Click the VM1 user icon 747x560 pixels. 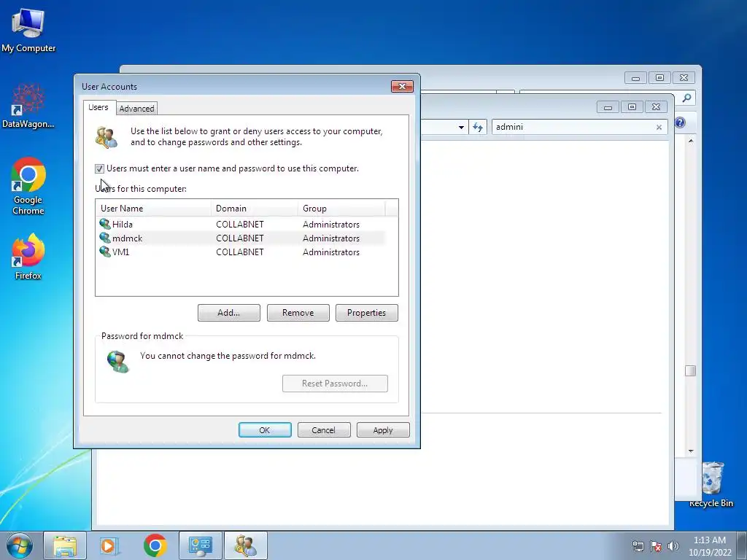tap(105, 252)
